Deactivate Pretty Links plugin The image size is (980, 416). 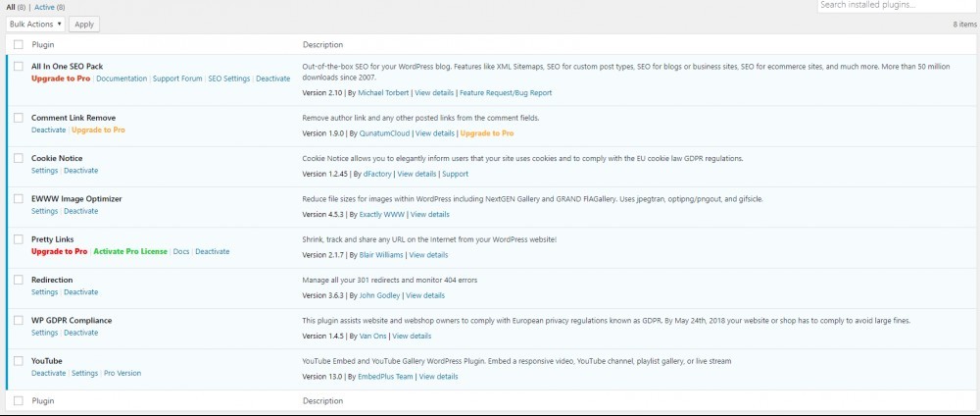[x=213, y=251]
